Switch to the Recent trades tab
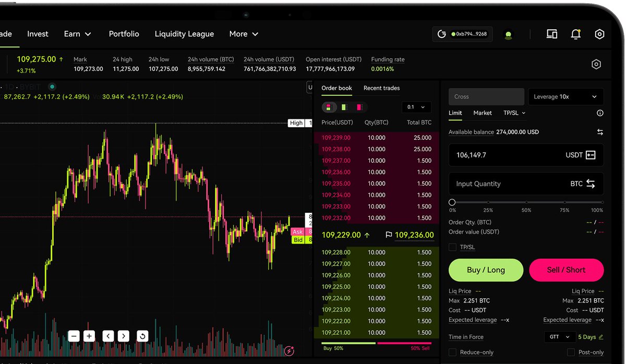Screen dimensions: 626x364 coord(381,88)
